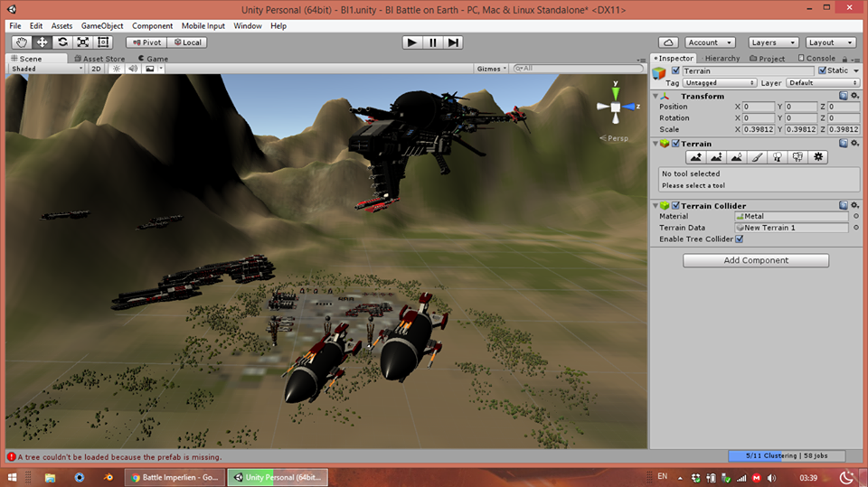Open the Static dropdown arrow
Viewport: 868px width, 487px height.
point(856,70)
